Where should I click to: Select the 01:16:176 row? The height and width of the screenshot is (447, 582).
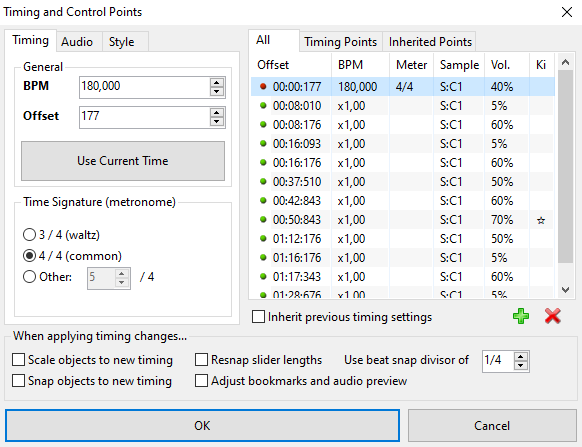[x=403, y=258]
